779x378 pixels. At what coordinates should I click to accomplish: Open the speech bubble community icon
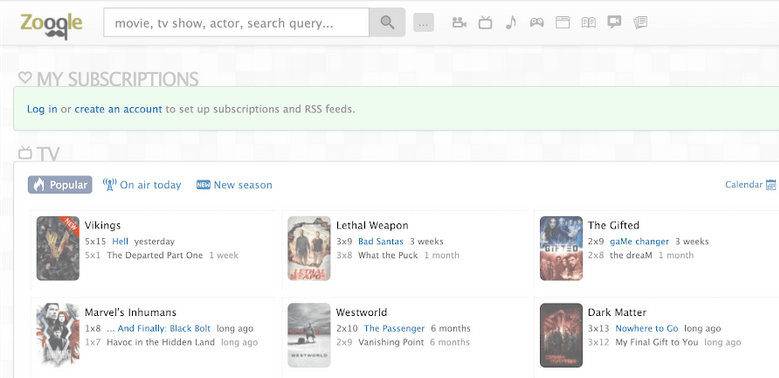click(x=615, y=22)
